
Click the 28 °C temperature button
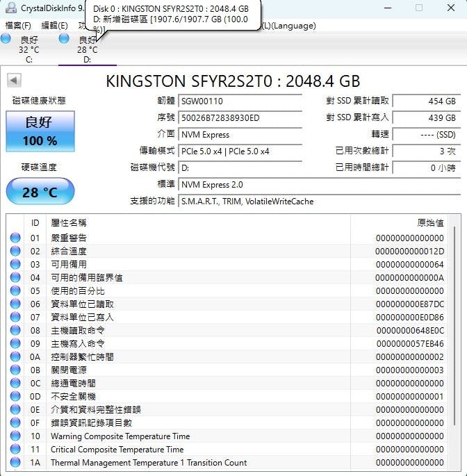(40, 192)
